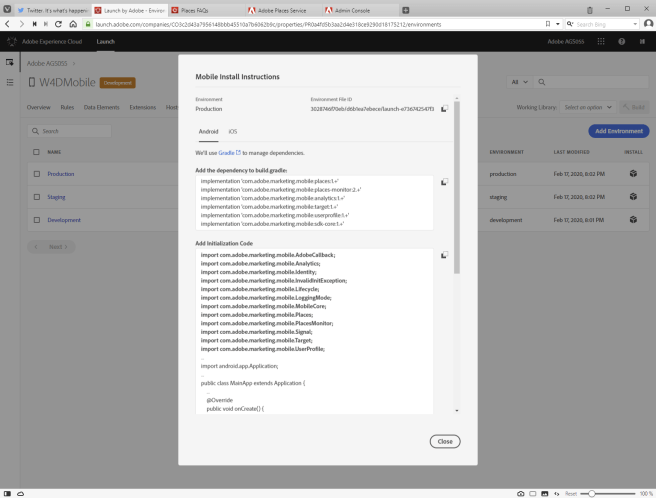
Task: Copy the Environment File ID to clipboard
Action: [x=443, y=109]
